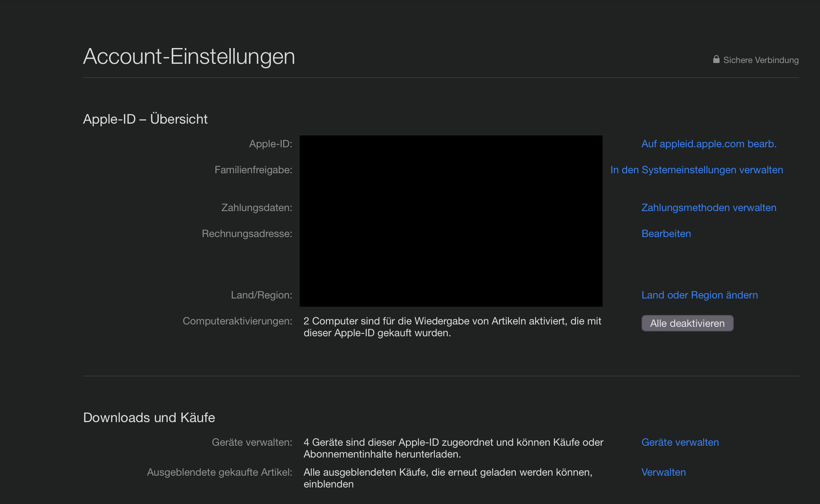Click the 'Downloads und Käufe' section heading
Screen dimensions: 820x504
(x=149, y=417)
